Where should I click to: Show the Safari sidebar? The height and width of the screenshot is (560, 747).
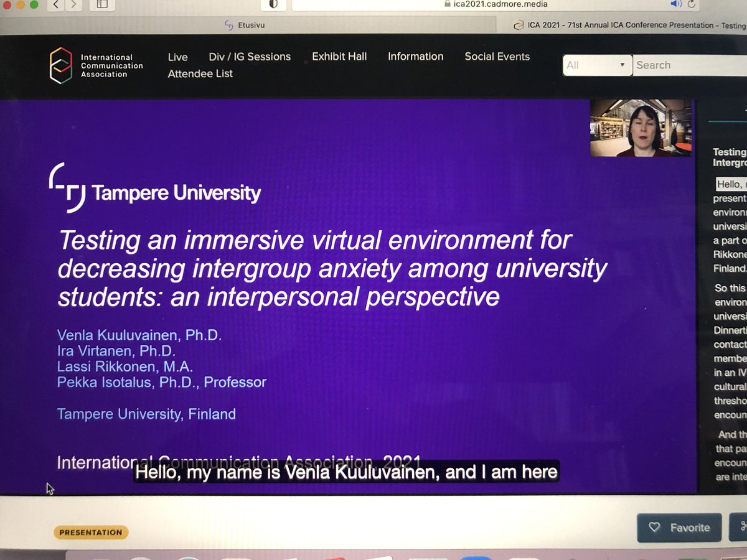pyautogui.click(x=102, y=4)
